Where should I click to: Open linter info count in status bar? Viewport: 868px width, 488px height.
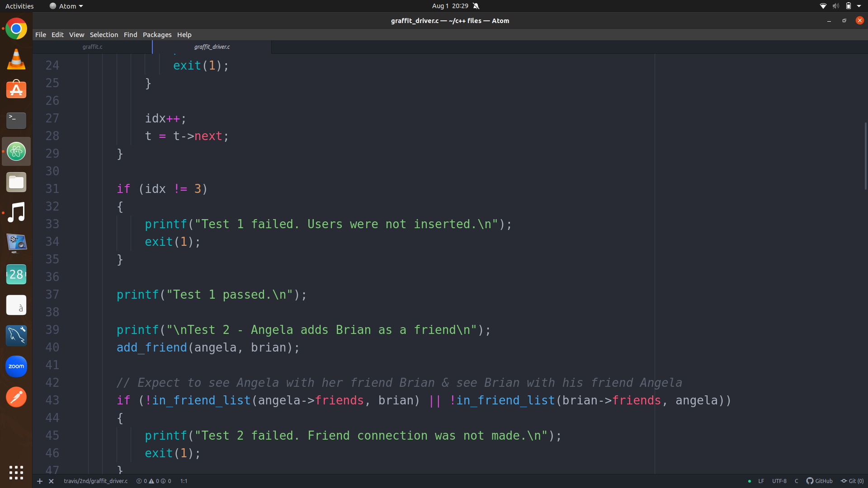pos(166,481)
